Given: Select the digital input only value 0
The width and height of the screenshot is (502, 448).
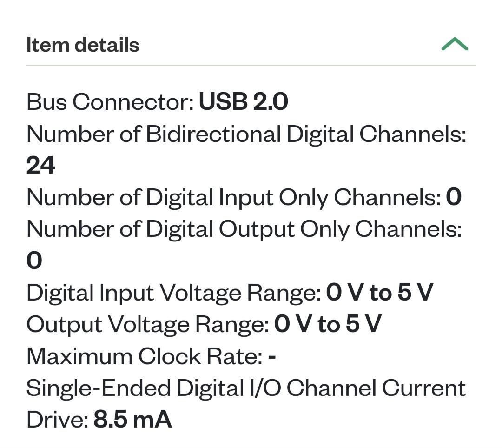Looking at the screenshot, I should point(454,197).
